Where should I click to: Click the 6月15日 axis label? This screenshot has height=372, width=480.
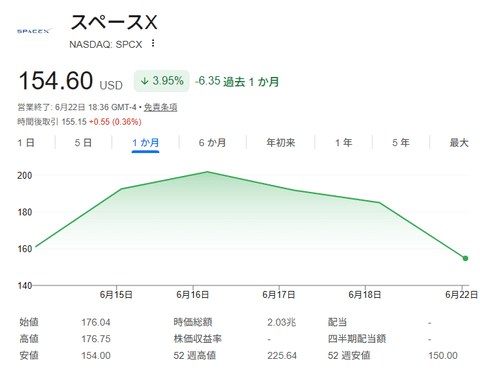click(x=116, y=295)
